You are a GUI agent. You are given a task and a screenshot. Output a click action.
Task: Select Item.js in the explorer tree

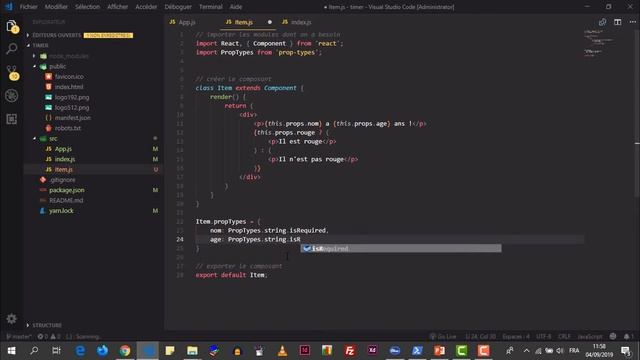point(94,169)
